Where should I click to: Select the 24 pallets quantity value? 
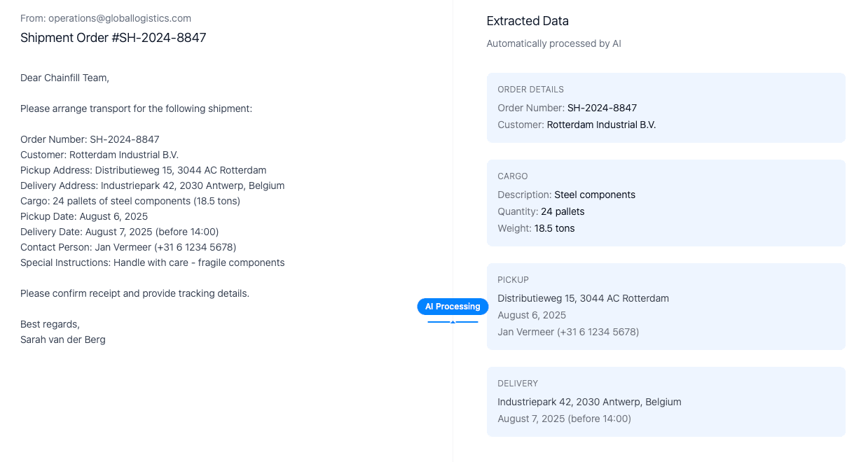(561, 211)
